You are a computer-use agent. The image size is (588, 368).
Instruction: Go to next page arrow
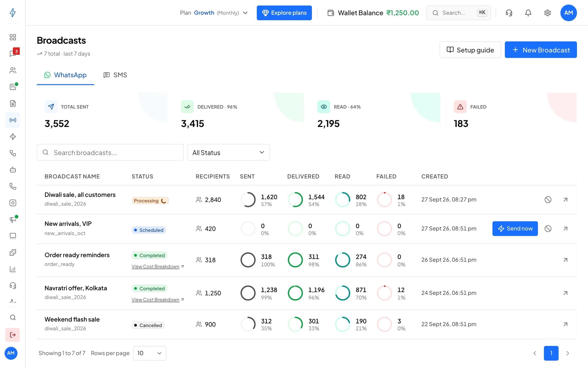point(568,353)
